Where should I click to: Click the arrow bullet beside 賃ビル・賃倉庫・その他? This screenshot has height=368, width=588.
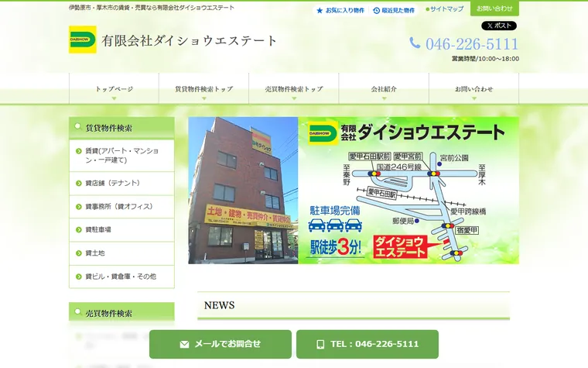pos(78,277)
